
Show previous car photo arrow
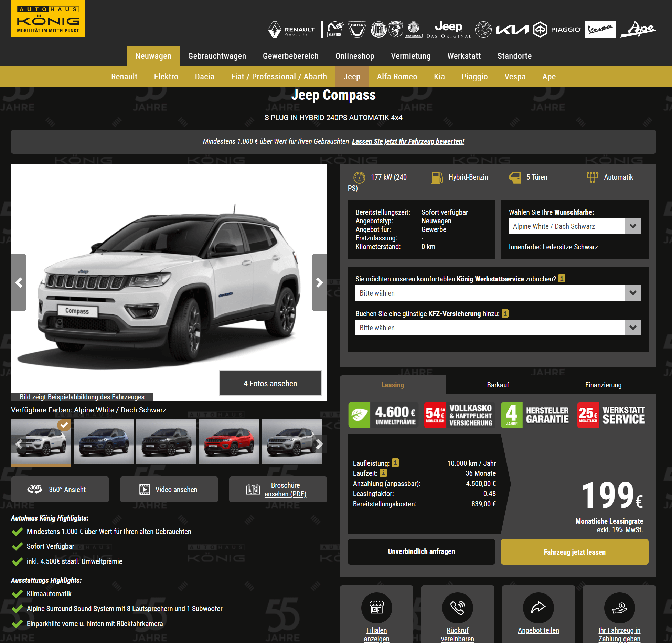(x=19, y=282)
